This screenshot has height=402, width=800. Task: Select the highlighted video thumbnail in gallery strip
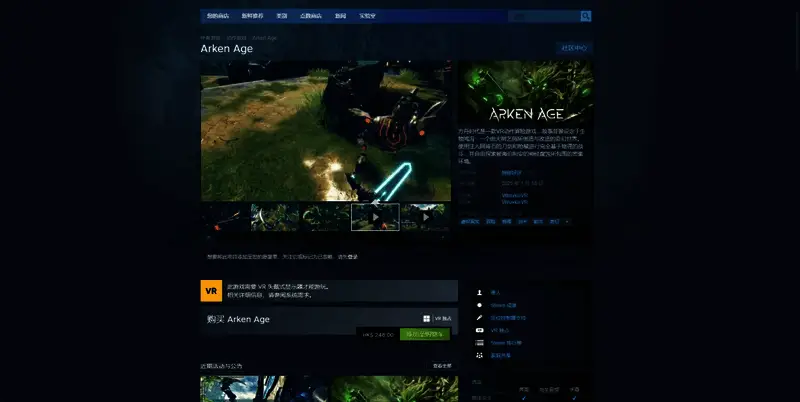click(375, 217)
